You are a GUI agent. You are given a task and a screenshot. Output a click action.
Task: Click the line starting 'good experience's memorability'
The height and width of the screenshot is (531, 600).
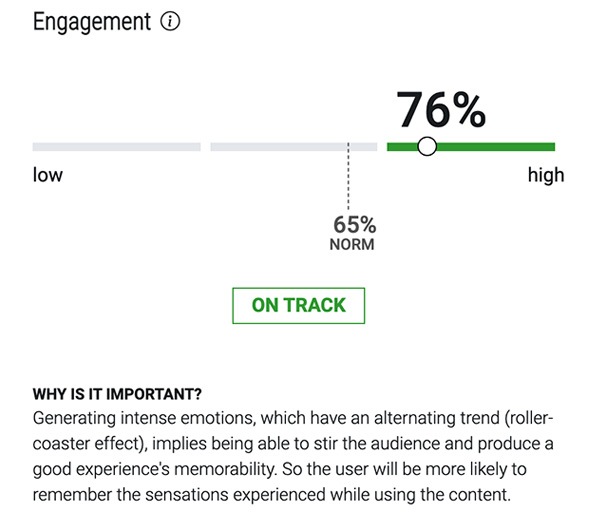click(280, 469)
